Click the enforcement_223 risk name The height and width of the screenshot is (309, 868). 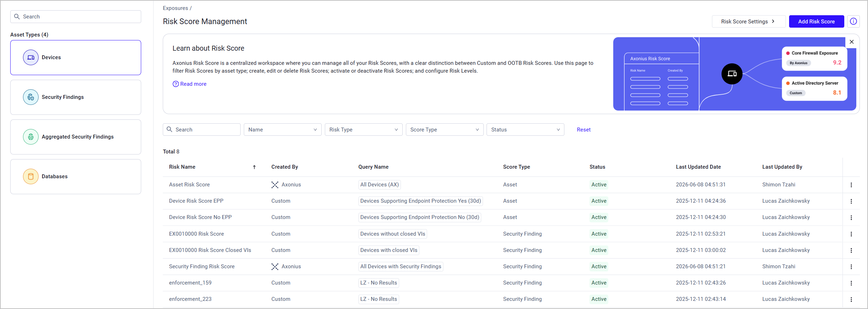point(190,299)
